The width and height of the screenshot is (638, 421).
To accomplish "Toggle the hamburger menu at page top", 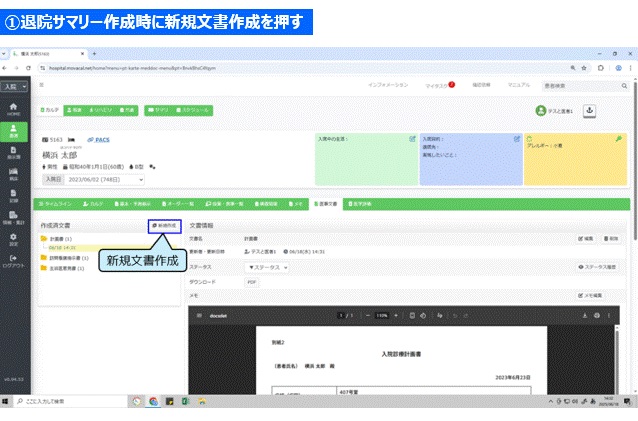I will point(42,85).
